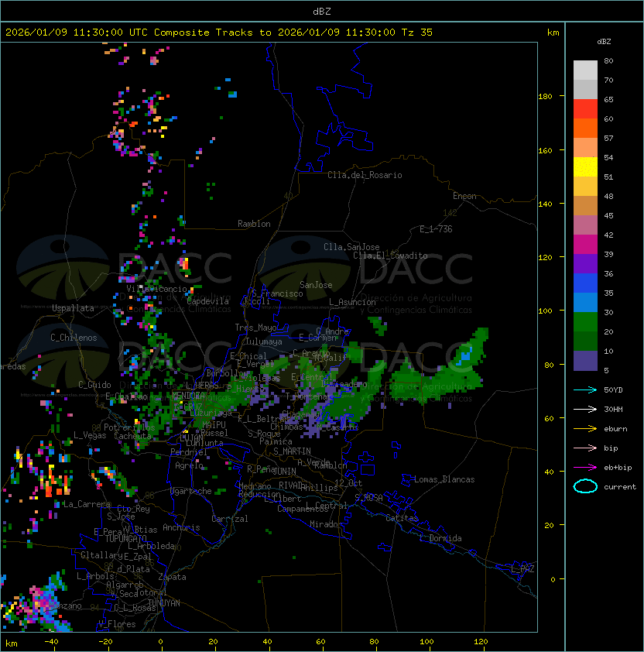Click the 'L_Dormida' place label

tap(440, 538)
